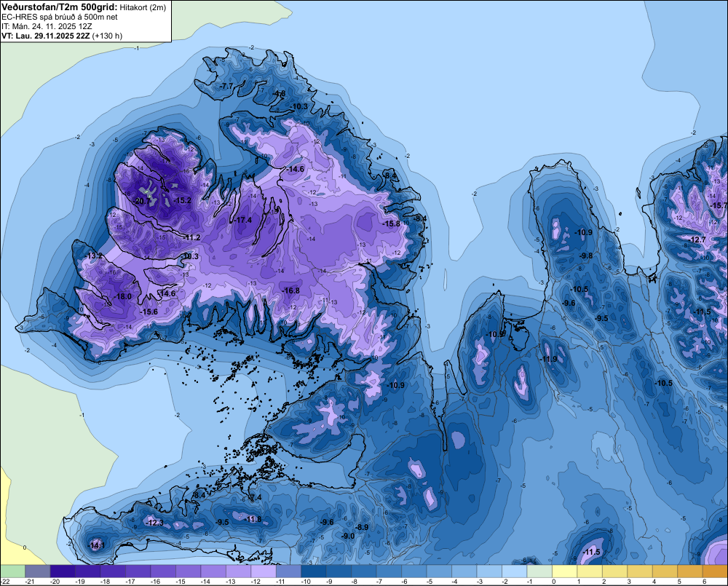Click the light green swatch above the -22 label
This screenshot has height=586, width=728.
click(12, 571)
